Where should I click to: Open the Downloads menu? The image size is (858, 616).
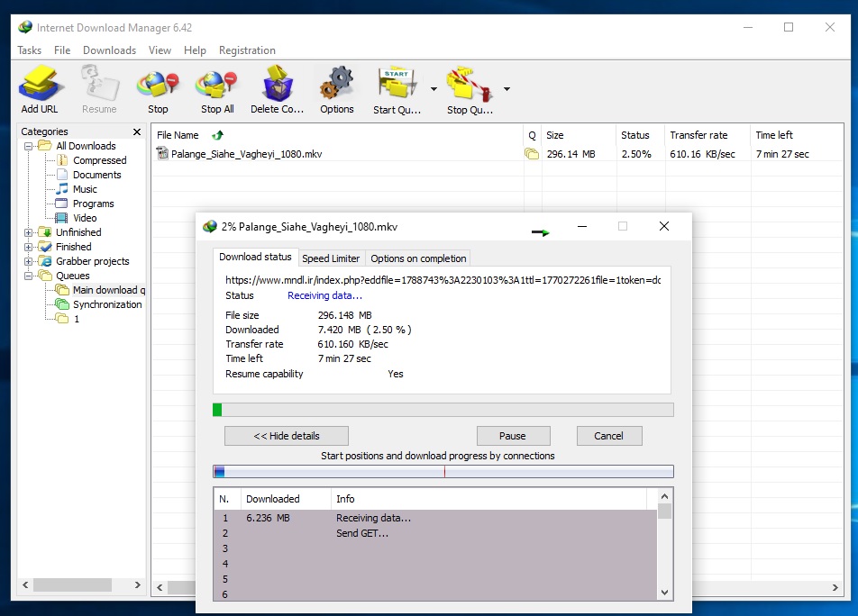(109, 50)
